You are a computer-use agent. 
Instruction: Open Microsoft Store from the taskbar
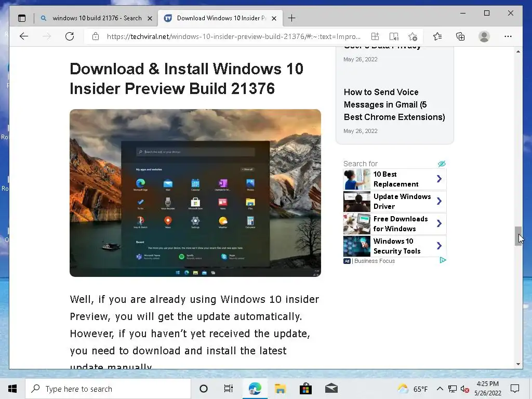tap(305, 389)
